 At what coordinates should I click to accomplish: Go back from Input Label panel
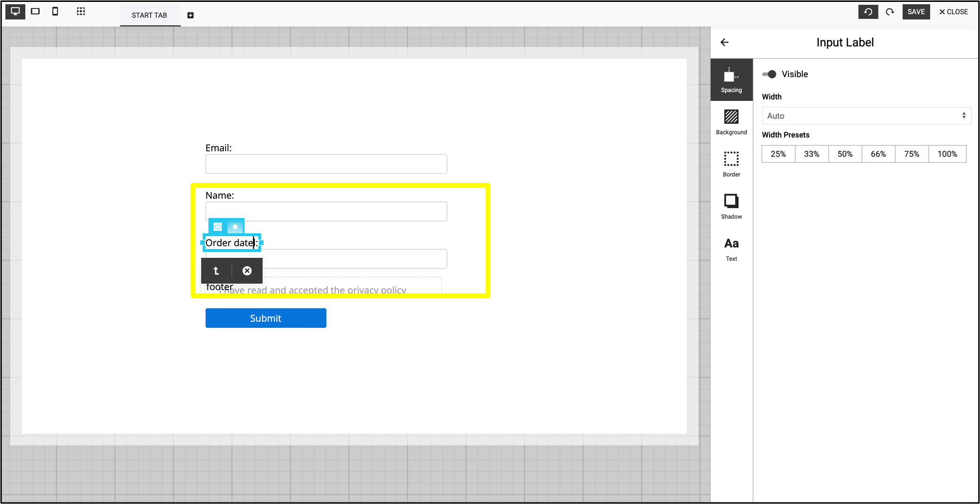724,43
